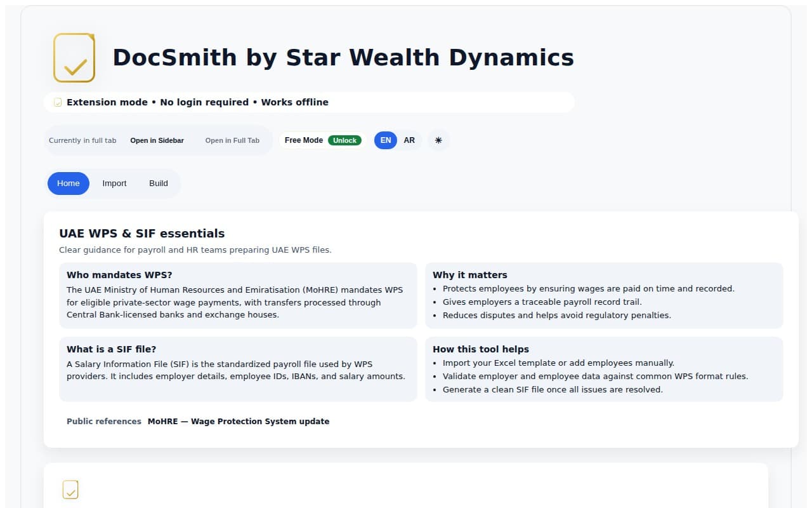Click the What is a SIF file panel
This screenshot has height=508, width=812.
click(x=239, y=370)
